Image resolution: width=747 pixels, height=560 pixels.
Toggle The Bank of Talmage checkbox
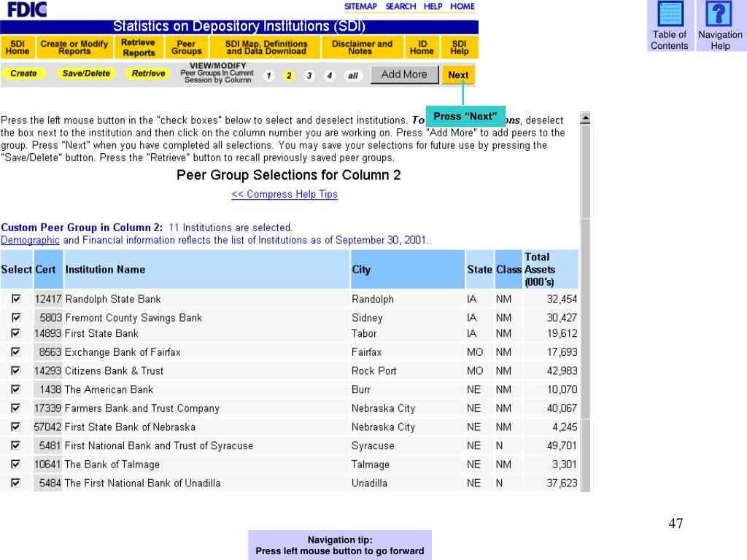pos(16,464)
